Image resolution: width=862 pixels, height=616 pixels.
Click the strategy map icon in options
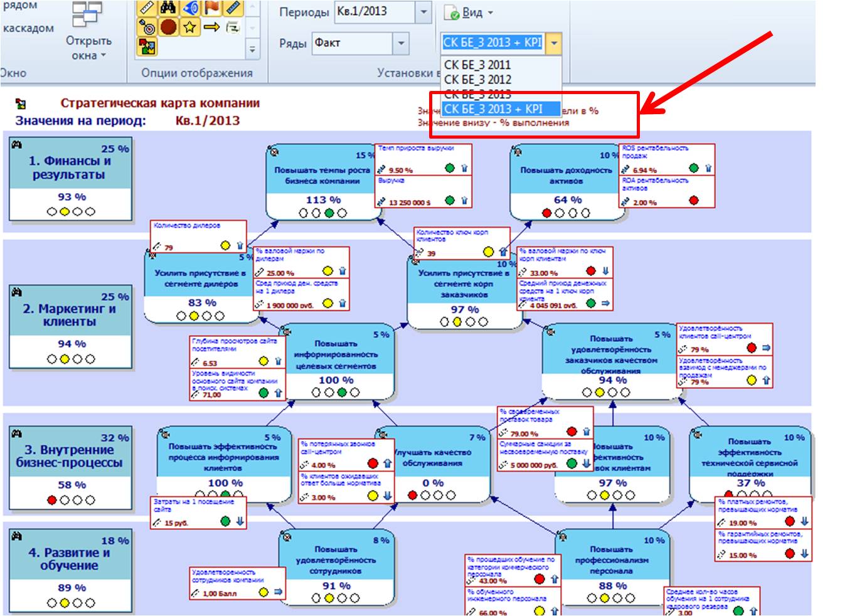147,46
